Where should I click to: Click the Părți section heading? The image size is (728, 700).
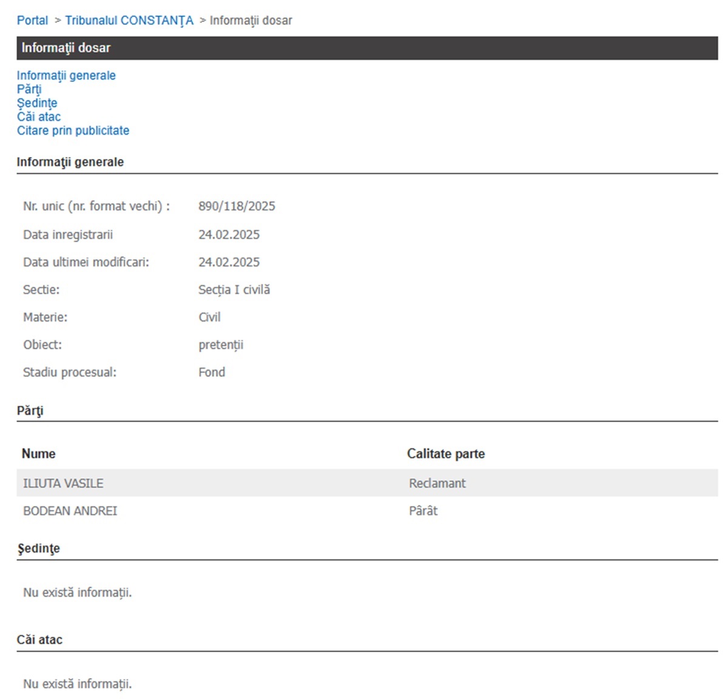tap(30, 411)
